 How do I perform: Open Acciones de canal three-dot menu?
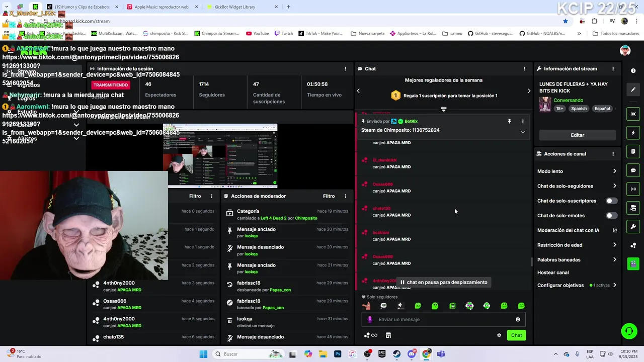click(x=613, y=154)
